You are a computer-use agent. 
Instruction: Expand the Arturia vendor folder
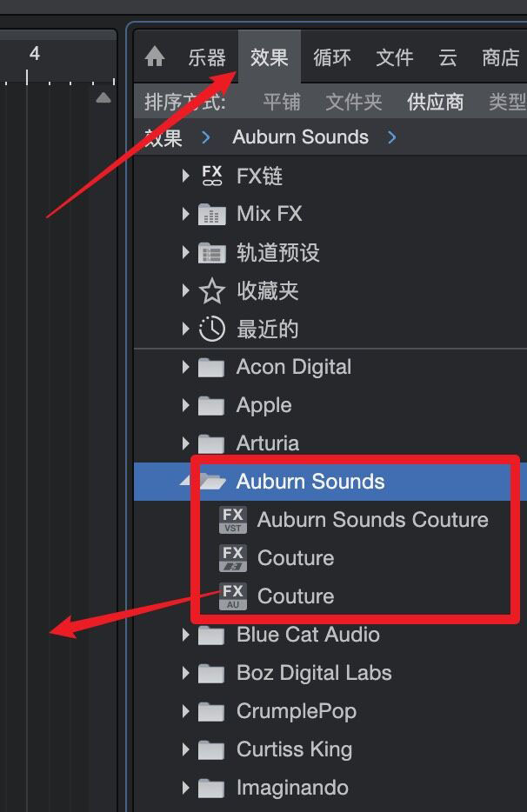coord(185,443)
